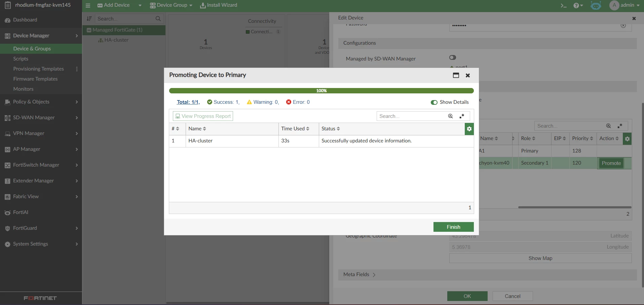Click the AP Manager sidebar icon
Viewport: 644px width, 305px height.
pos(7,149)
